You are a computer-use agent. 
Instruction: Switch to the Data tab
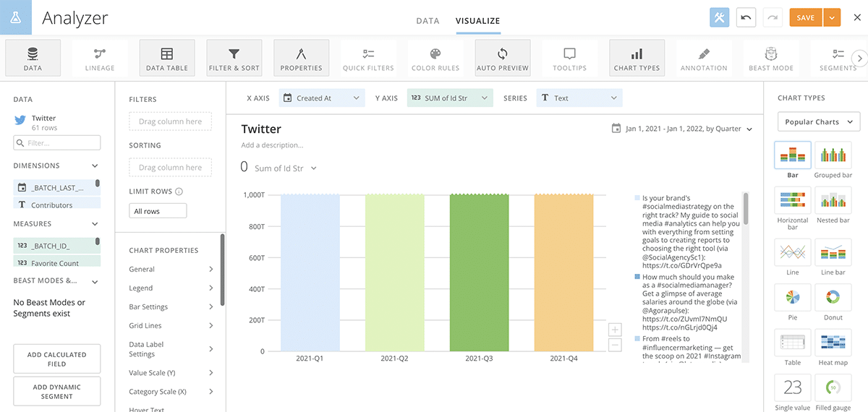pyautogui.click(x=427, y=21)
